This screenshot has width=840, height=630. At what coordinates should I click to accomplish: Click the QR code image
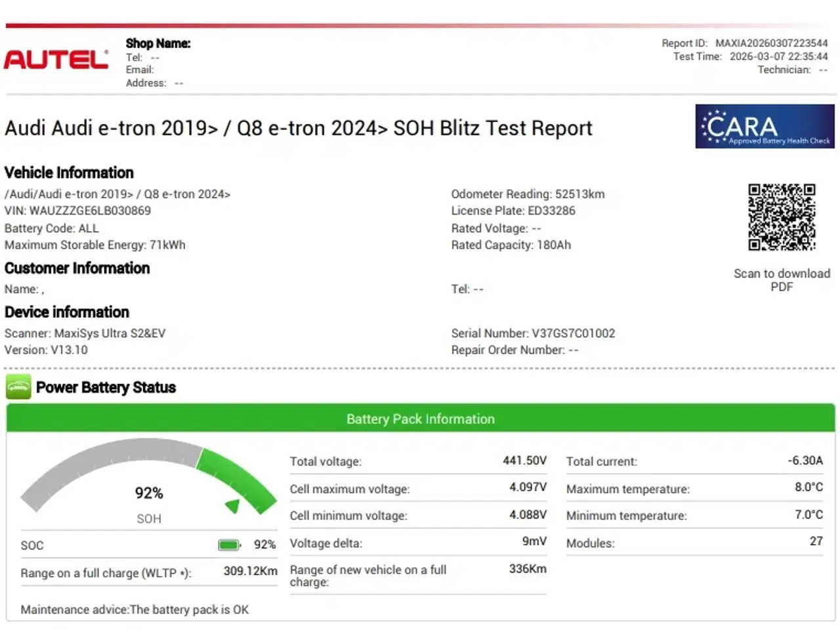point(782,217)
